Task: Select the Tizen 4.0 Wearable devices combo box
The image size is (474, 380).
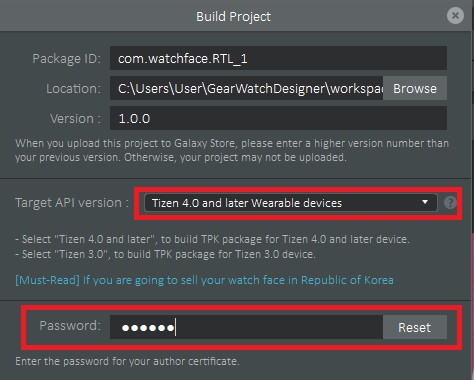Action: [291, 203]
